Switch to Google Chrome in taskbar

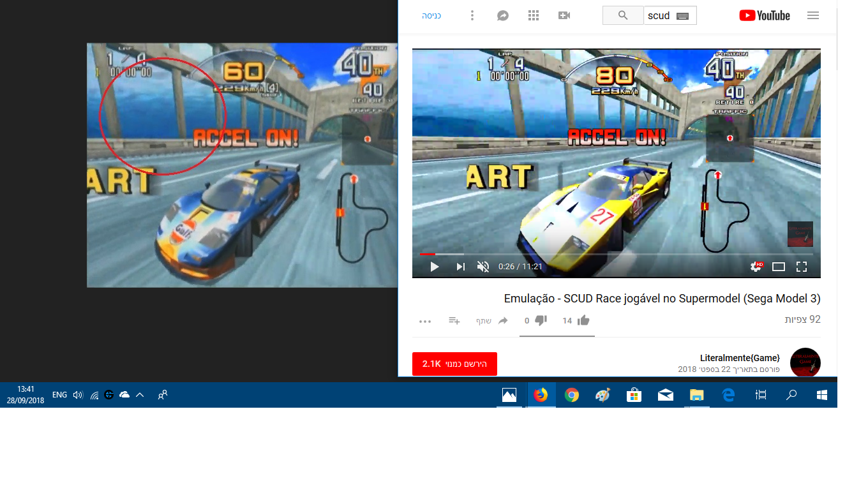(572, 395)
